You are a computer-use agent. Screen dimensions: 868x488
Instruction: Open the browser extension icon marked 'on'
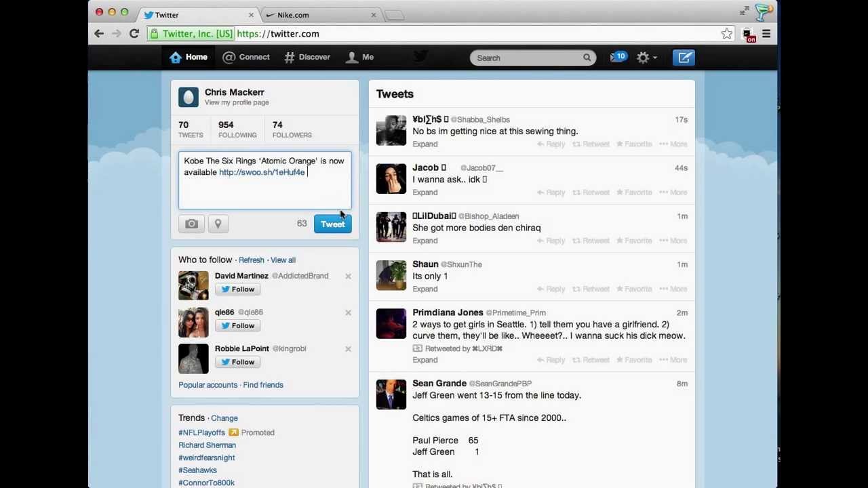click(x=748, y=35)
